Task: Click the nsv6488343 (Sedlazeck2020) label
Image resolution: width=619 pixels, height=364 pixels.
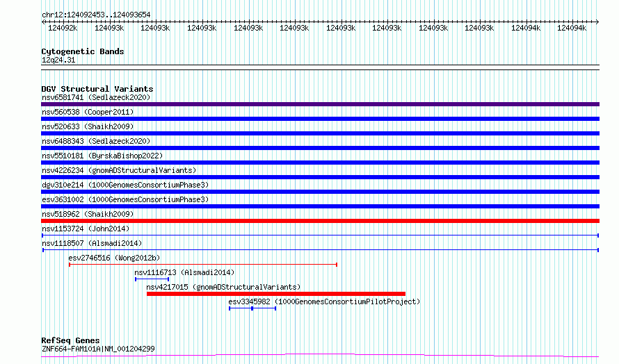Action: coord(96,141)
